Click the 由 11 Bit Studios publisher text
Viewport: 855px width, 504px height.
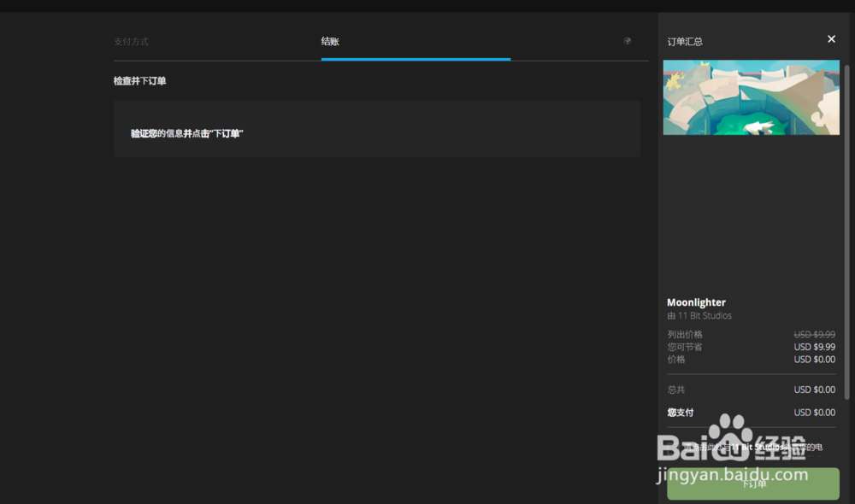[699, 316]
